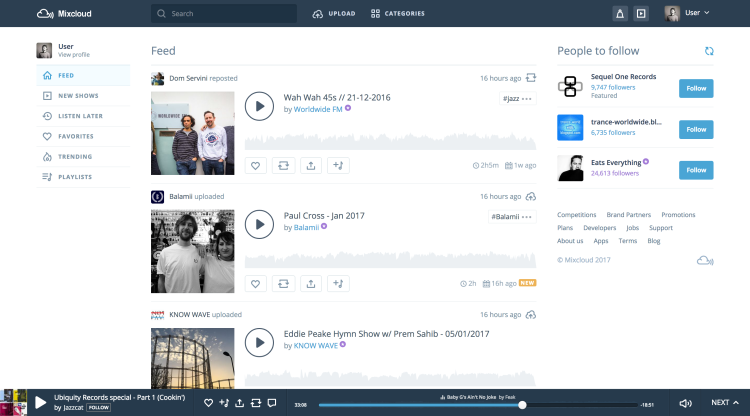Open the trance-worldwide avatar
The width and height of the screenshot is (750, 416).
(570, 128)
